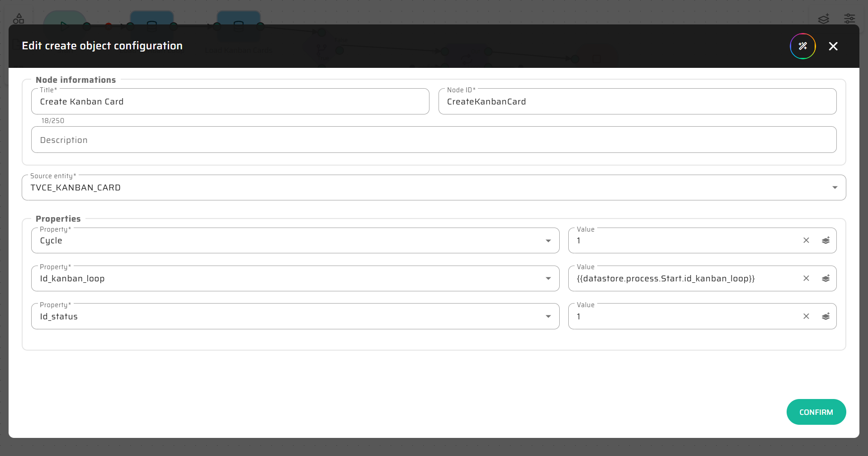Viewport: 868px width, 456px height.
Task: Edit the Id_status value input
Action: (x=683, y=317)
